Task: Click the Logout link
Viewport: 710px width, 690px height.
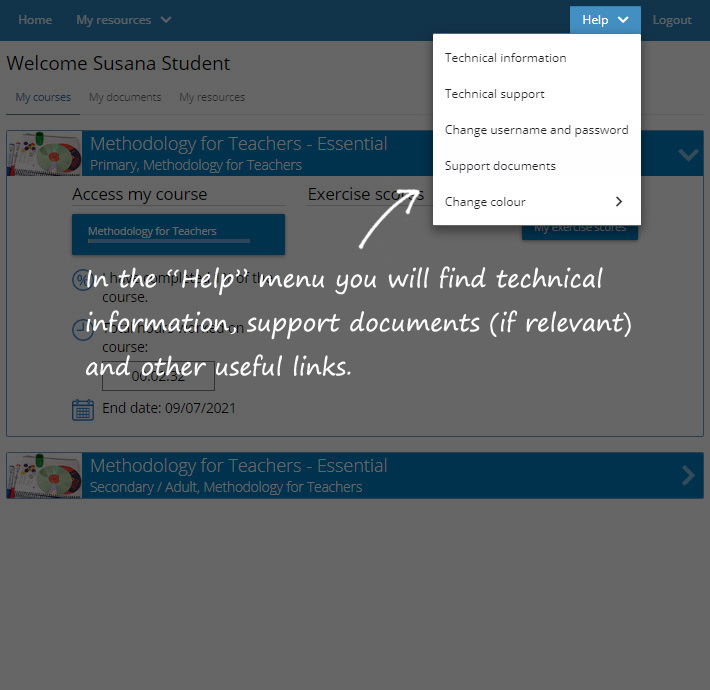Action: pyautogui.click(x=671, y=20)
